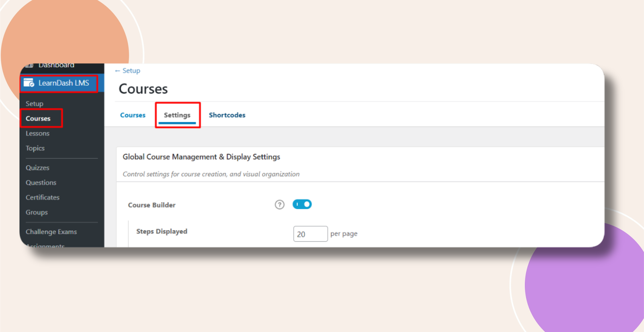Click the LearnDash LMS menu icon
644x332 pixels.
pos(29,83)
